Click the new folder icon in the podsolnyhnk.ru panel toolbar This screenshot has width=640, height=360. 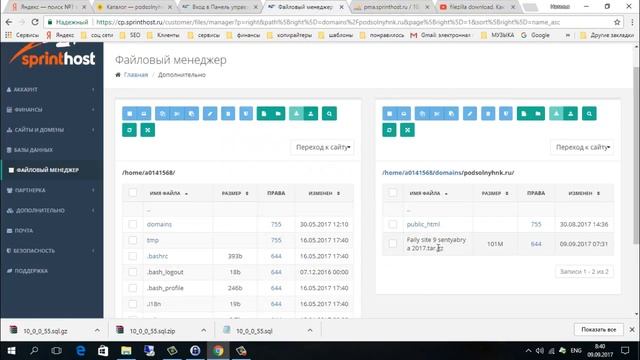538,113
